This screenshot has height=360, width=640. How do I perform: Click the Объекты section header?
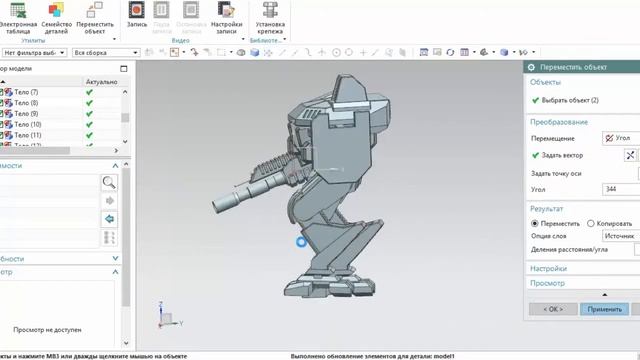(545, 82)
